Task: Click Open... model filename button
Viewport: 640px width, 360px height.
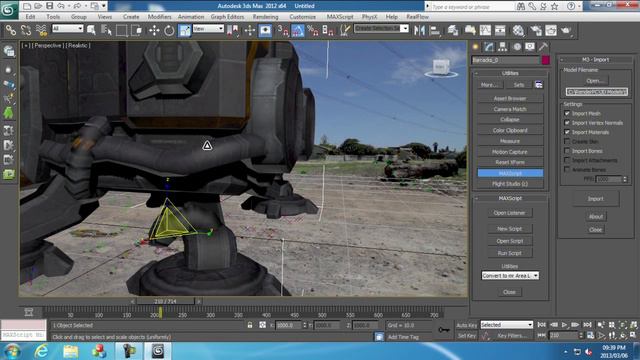Action: tap(596, 81)
